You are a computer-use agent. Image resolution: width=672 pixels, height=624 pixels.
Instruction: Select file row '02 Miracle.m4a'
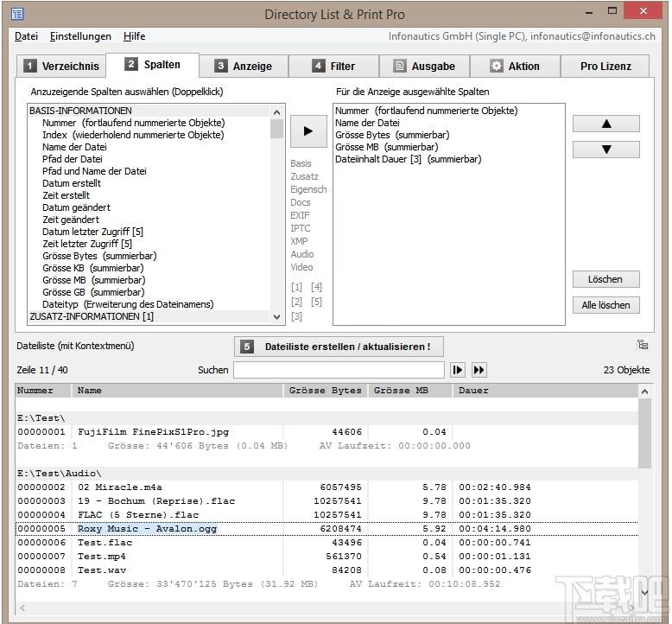point(326,487)
